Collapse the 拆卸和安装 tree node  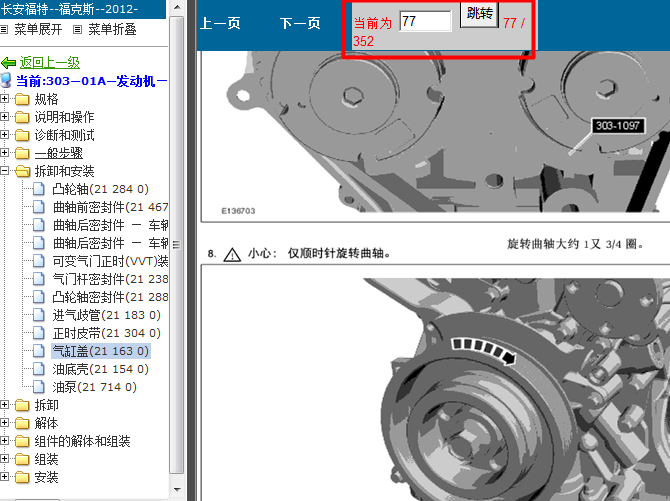coord(4,171)
